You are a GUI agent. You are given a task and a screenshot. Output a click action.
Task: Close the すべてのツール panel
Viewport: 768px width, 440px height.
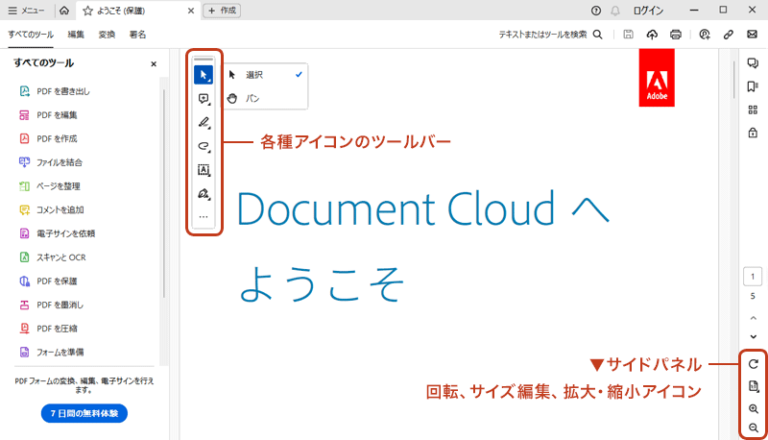click(x=153, y=64)
